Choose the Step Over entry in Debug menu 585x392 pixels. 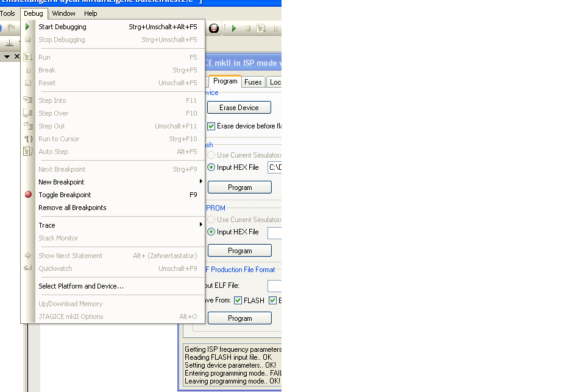[113, 113]
